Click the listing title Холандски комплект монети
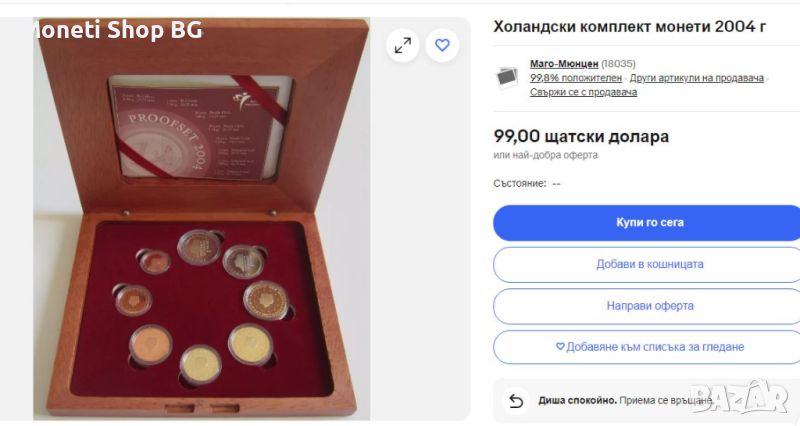Viewport: 800px width, 426px height. (630, 27)
